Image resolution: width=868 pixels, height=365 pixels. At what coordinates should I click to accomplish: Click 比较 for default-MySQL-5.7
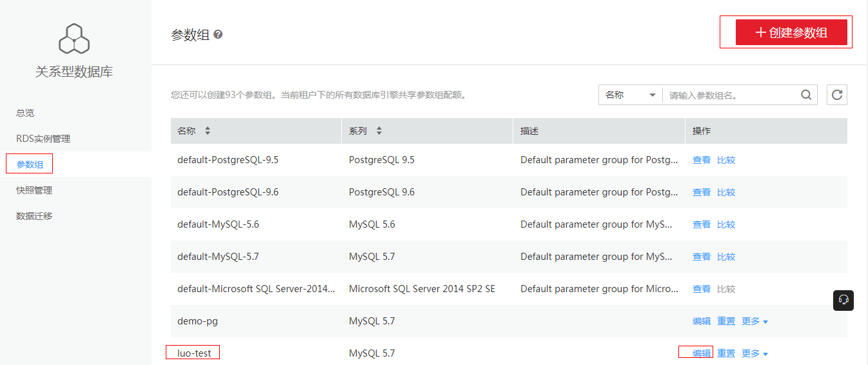pyautogui.click(x=726, y=257)
